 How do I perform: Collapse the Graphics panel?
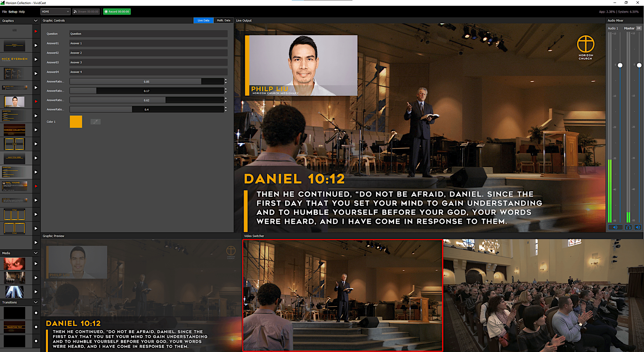coord(36,21)
